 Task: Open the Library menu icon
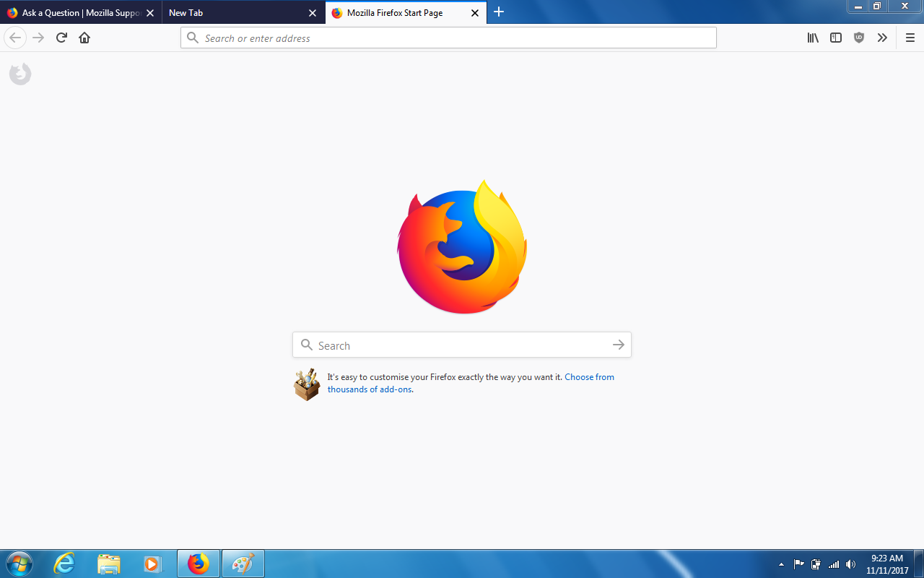[813, 38]
